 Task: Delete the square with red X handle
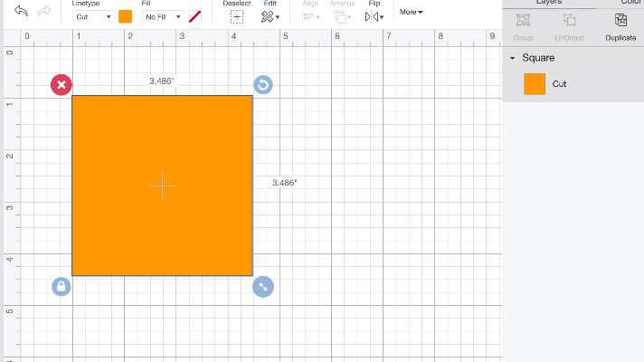62,85
